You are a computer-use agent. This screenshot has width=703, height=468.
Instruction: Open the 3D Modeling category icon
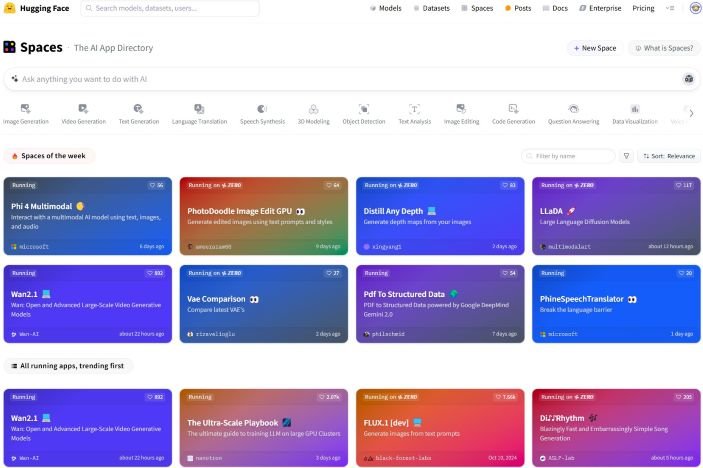click(x=313, y=108)
